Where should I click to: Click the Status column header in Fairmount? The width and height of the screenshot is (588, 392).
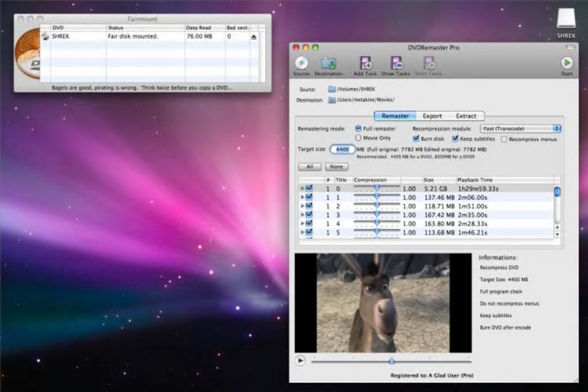pos(145,28)
